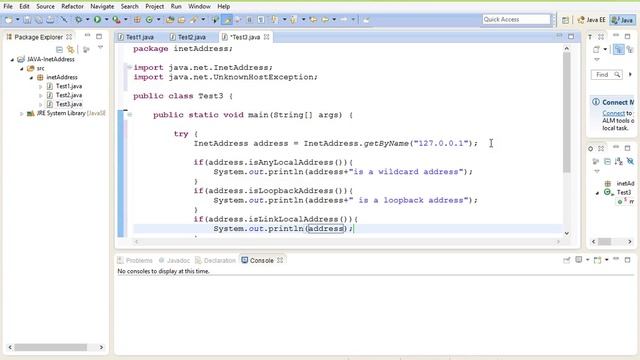Image resolution: width=640 pixels, height=360 pixels.
Task: Click the Forward navigation arrow icon
Action: 344,20
